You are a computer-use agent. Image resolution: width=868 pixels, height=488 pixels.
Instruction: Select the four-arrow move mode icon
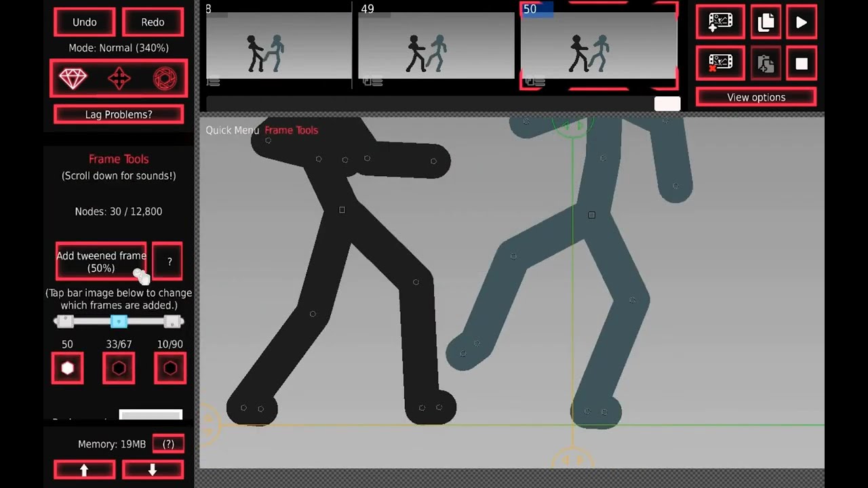tap(119, 79)
